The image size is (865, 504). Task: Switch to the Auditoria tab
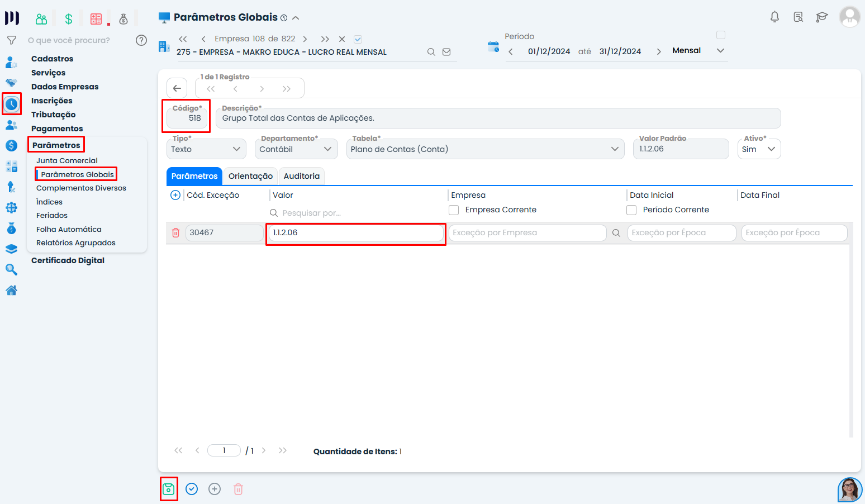point(301,176)
